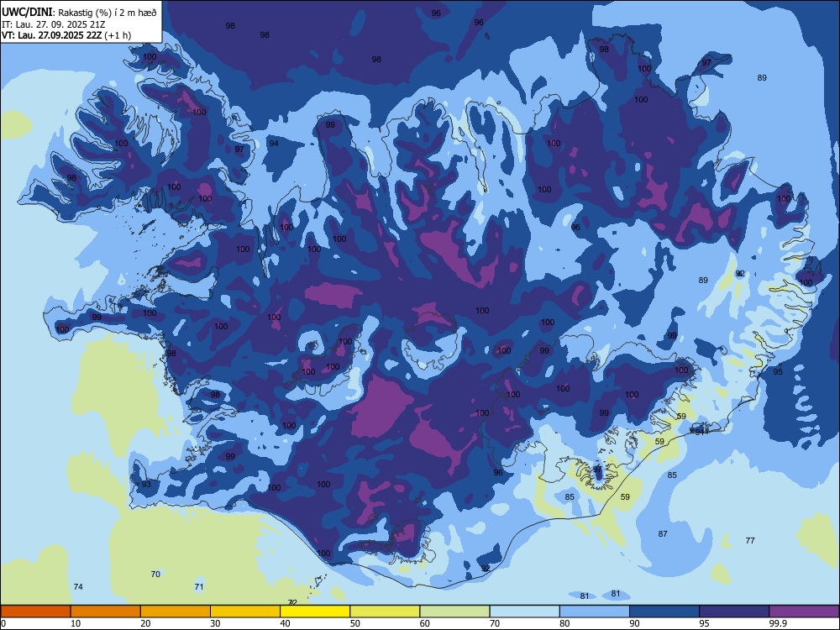Click the map humidity value '74'
The width and height of the screenshot is (840, 630).
(77, 586)
